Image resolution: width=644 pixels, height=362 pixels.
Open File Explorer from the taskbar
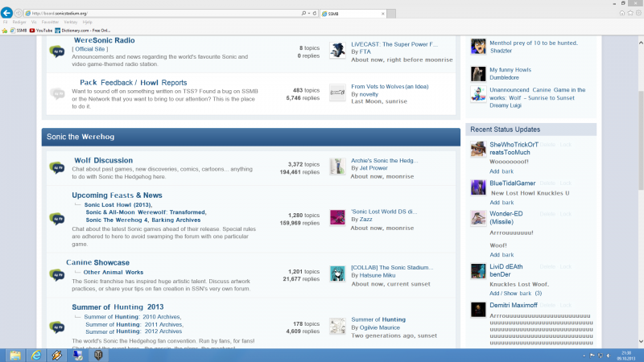[15, 355]
